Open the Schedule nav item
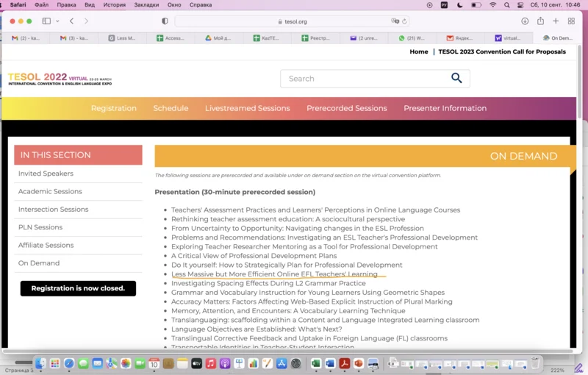The width and height of the screenshot is (588, 375). [x=171, y=108]
